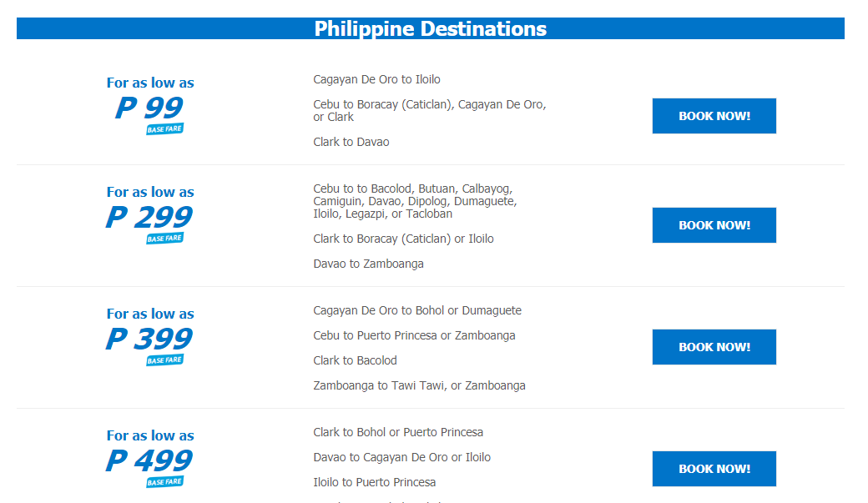Click BOOK NOW for P 399 fares
The image size is (868, 503).
714,347
